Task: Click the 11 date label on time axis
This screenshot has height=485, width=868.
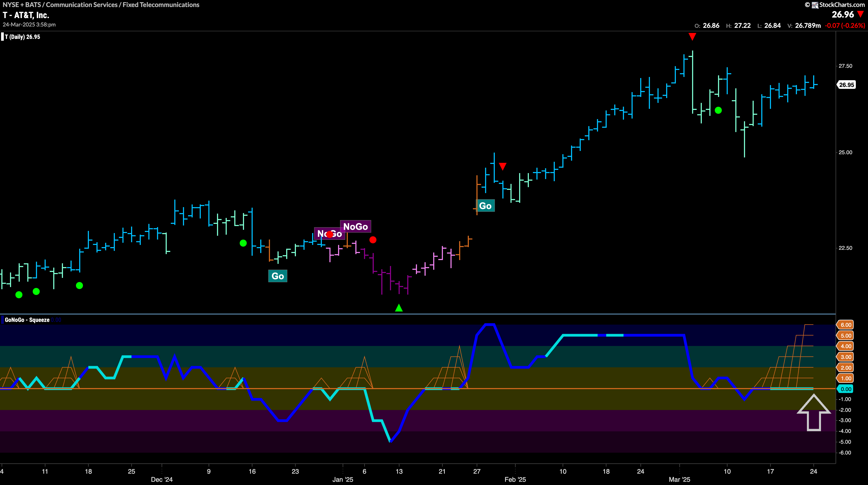Action: tap(45, 471)
